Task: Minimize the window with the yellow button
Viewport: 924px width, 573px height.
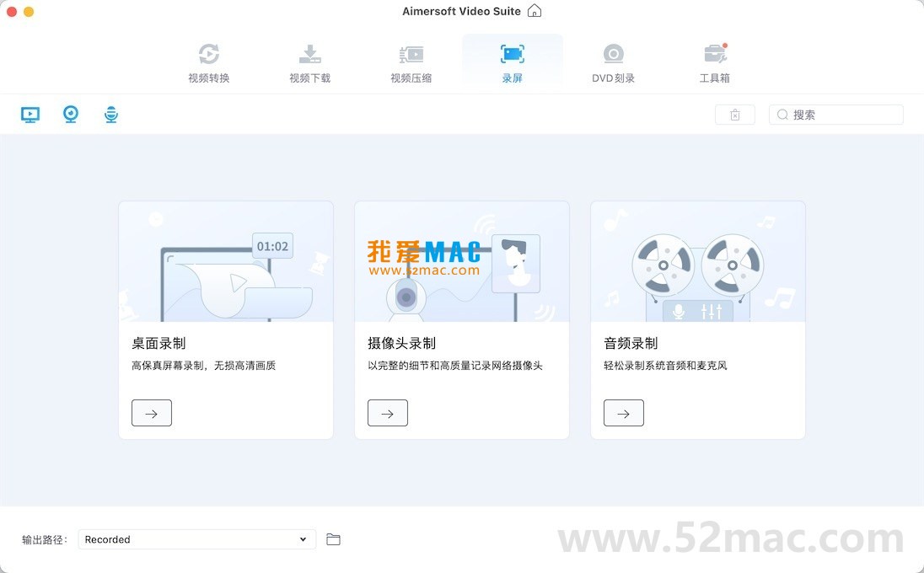Action: pos(29,11)
